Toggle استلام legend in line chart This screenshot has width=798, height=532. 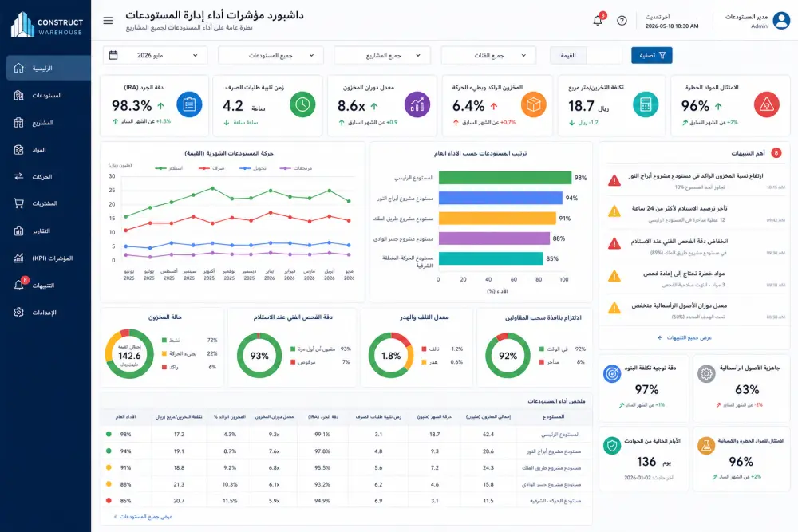click(x=169, y=167)
